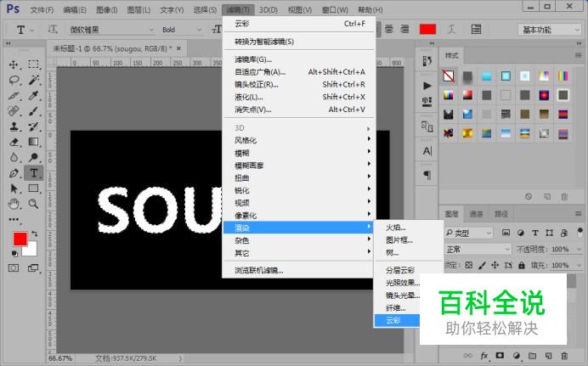Select the Pen tool
Screen dimensions: 588x366
click(14, 173)
